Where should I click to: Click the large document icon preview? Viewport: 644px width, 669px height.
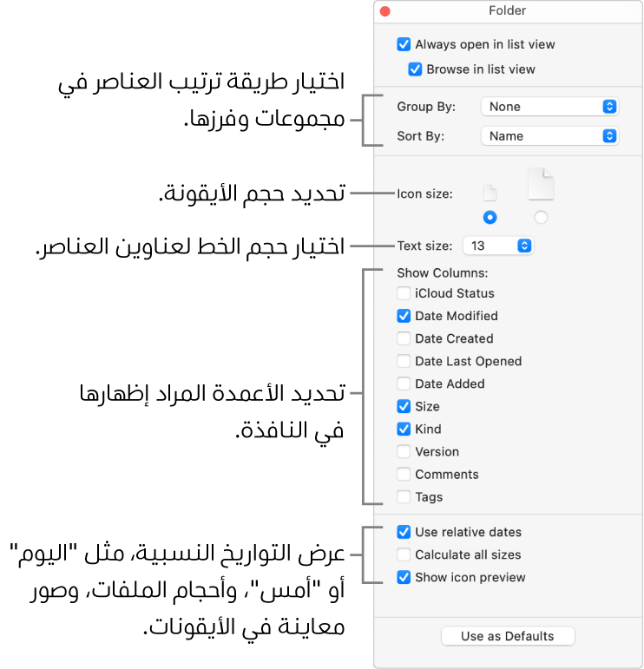[541, 185]
